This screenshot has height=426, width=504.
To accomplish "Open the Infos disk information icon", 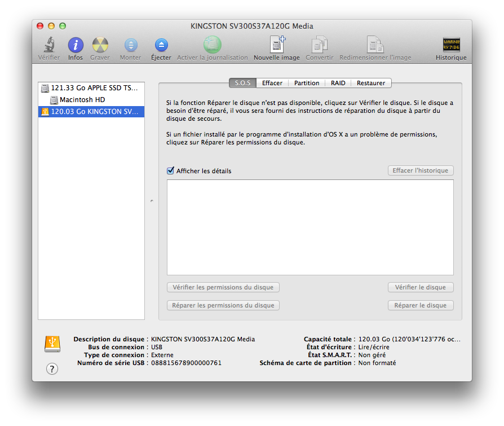I will (x=76, y=46).
